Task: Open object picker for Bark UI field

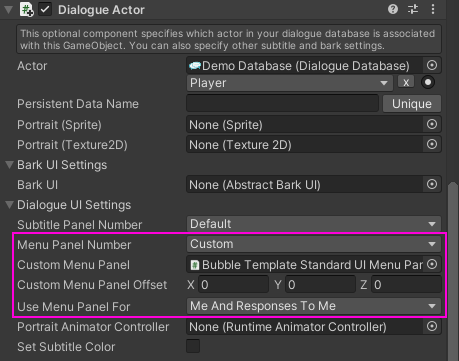Action: [432, 184]
